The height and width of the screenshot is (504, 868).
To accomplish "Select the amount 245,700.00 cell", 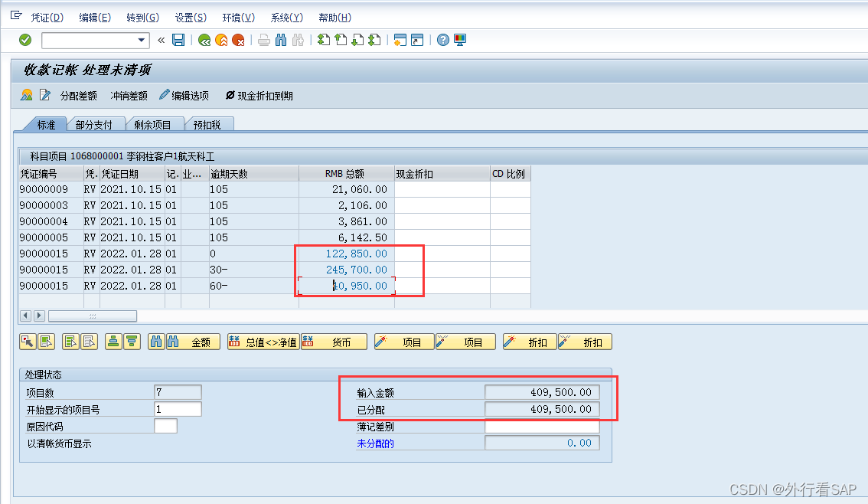I will [x=347, y=270].
